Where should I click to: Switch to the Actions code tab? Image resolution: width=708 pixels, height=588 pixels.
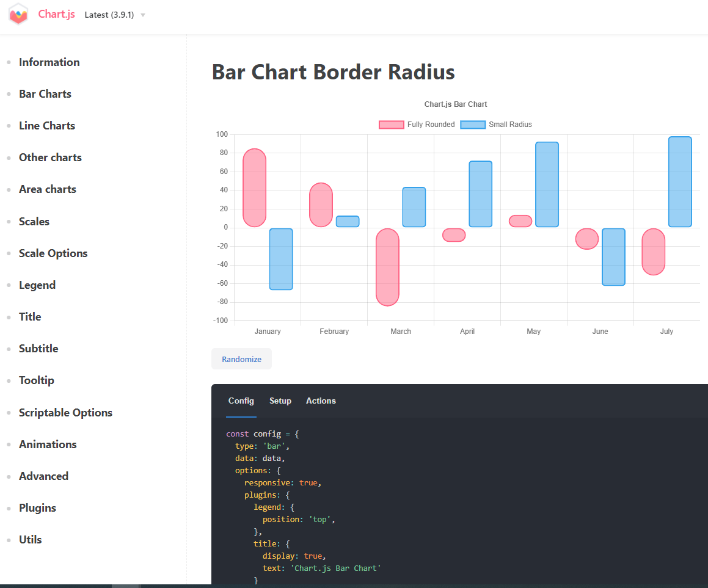[321, 401]
